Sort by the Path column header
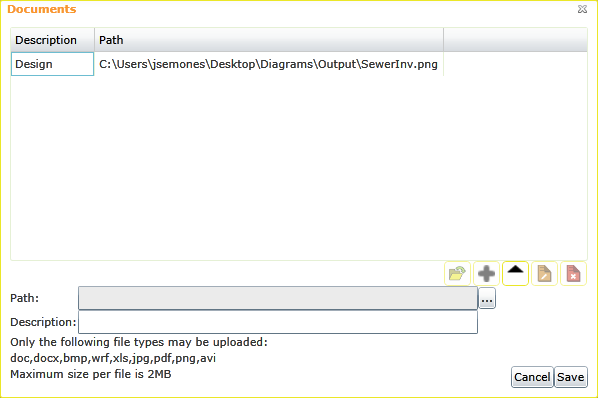598x398 pixels. point(269,40)
